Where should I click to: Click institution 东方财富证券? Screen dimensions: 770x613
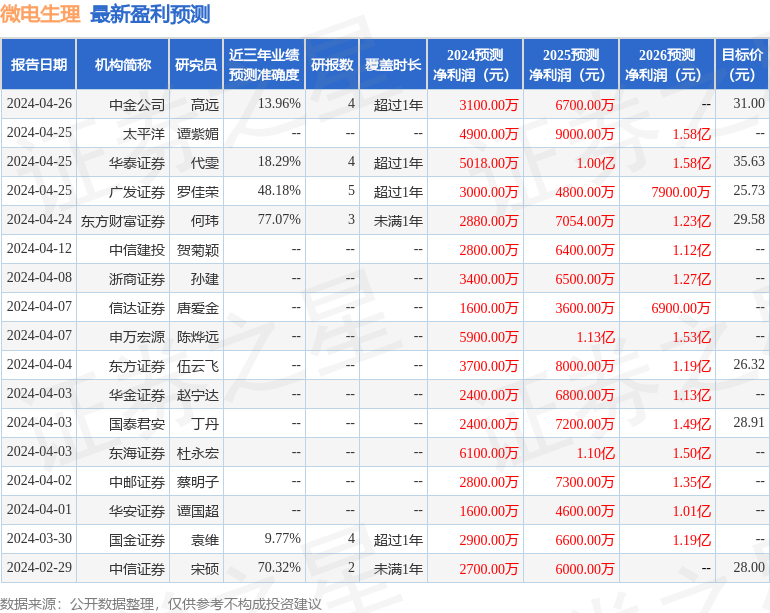coord(123,221)
